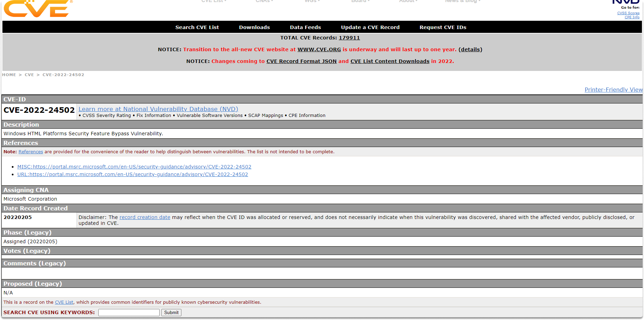
Task: Open CVSS Scores link under NVD
Action: point(628,13)
